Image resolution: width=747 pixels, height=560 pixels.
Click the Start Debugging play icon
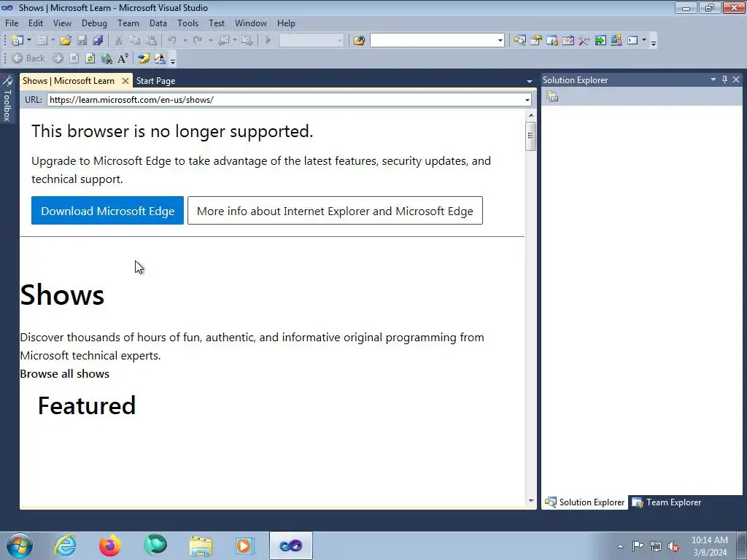(x=268, y=41)
